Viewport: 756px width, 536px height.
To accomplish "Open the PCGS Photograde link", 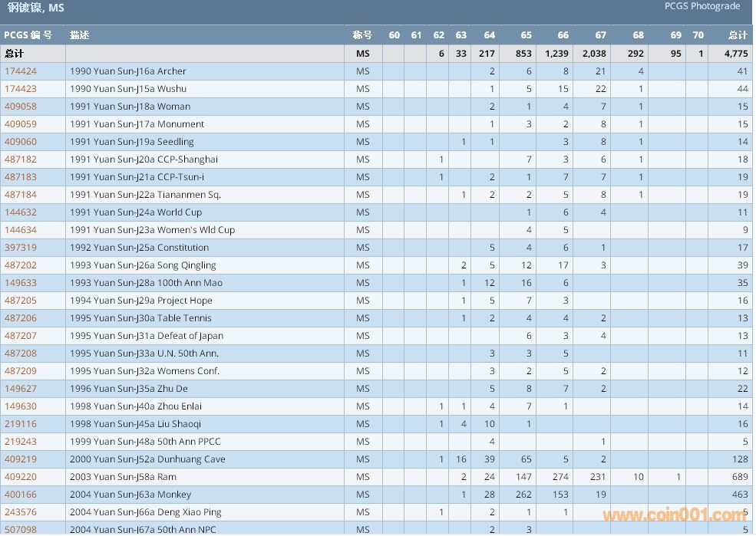I will pos(702,6).
